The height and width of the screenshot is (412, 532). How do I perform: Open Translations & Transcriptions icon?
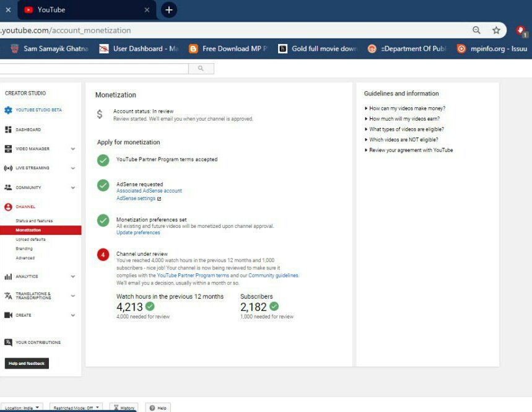(x=8, y=296)
